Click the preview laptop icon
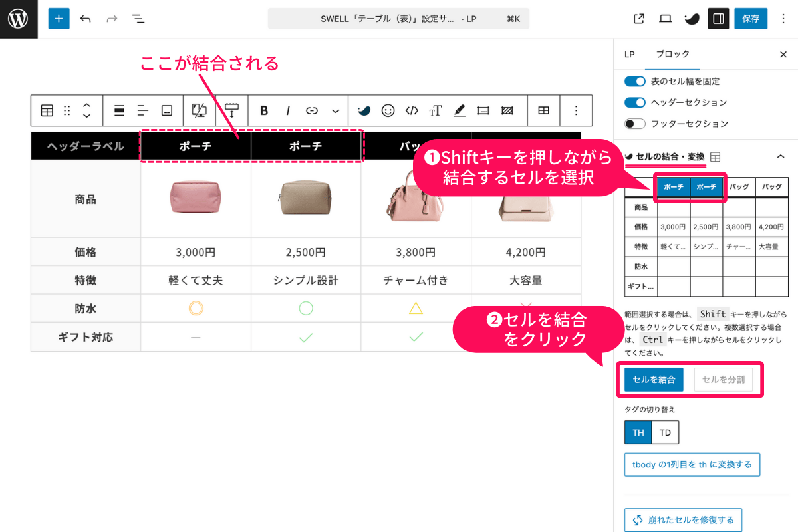The image size is (798, 532). (665, 19)
